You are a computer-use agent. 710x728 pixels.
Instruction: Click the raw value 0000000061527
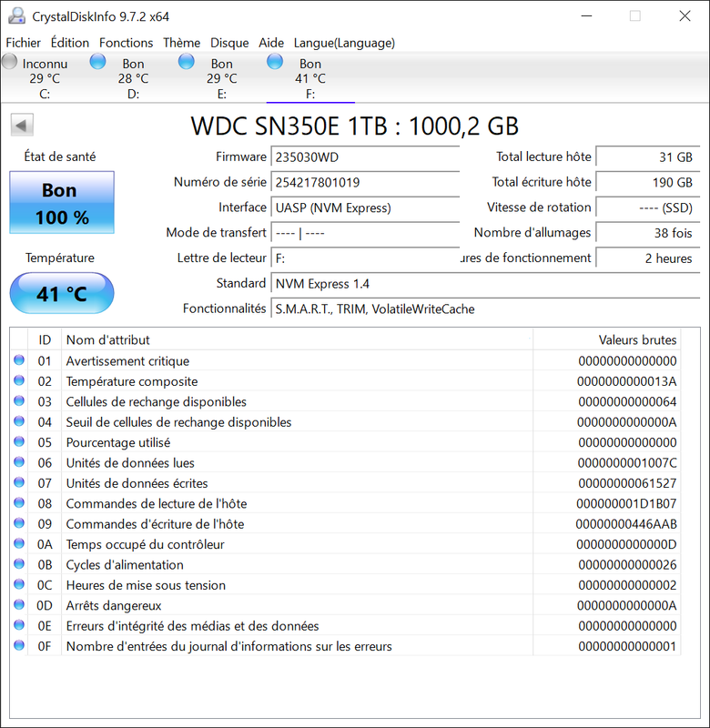pyautogui.click(x=627, y=483)
